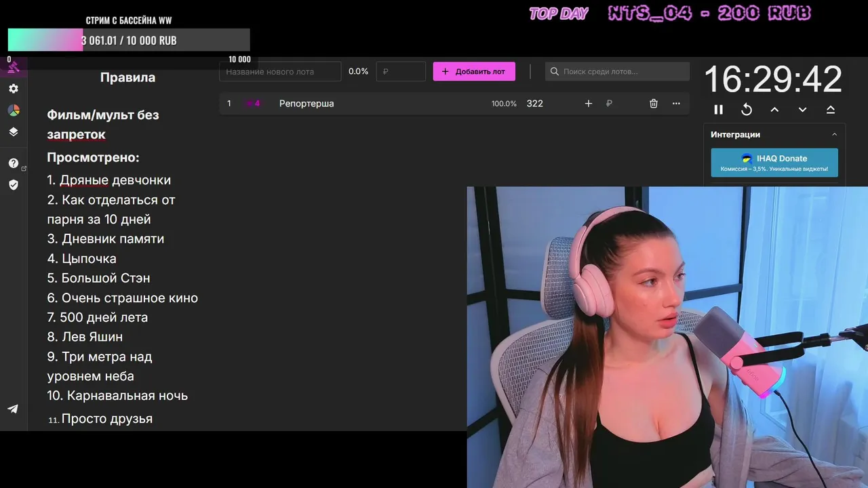Open the pie chart wheel page
868x488 pixels.
[x=13, y=110]
